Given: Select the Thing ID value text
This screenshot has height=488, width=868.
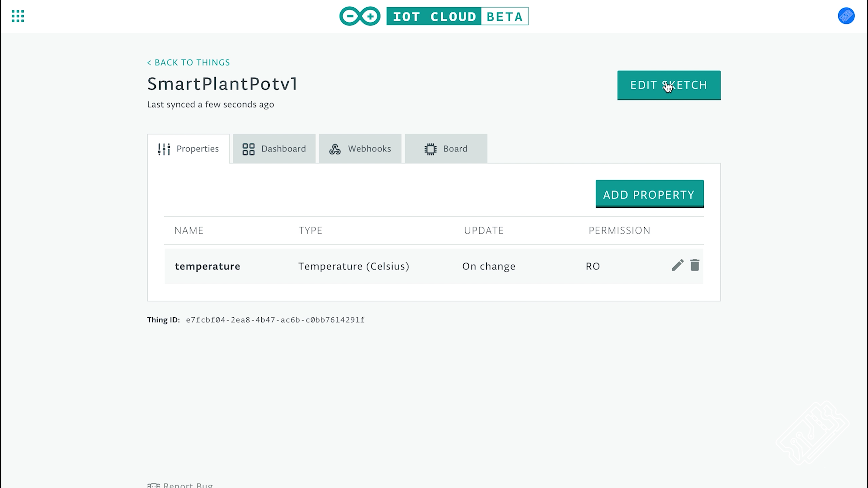Looking at the screenshot, I should 275,320.
